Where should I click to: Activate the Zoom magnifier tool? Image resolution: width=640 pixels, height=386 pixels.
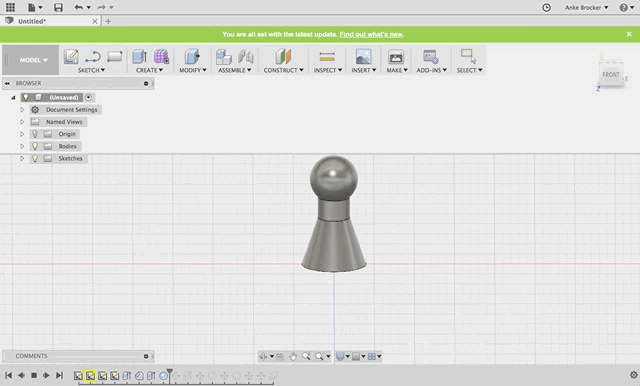306,356
